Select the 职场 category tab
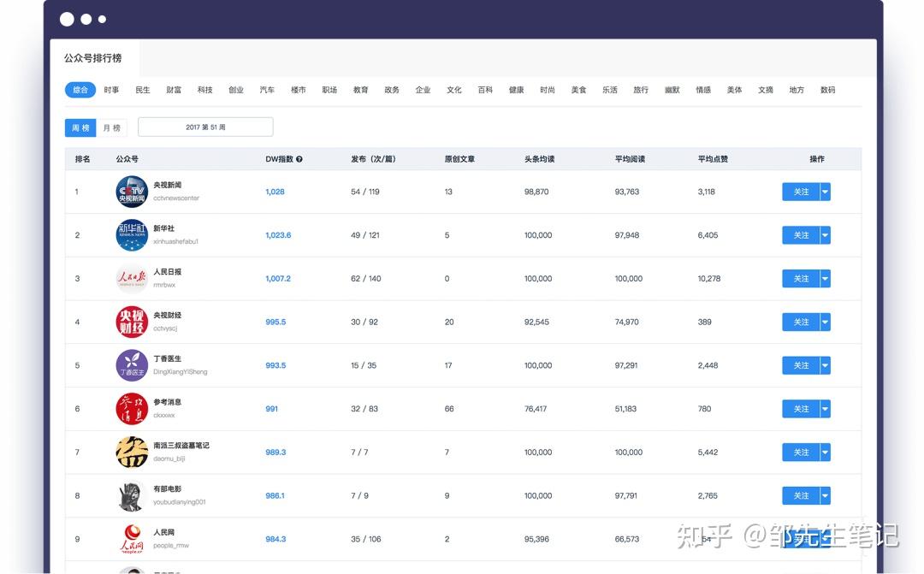The height and width of the screenshot is (574, 924). click(x=329, y=90)
